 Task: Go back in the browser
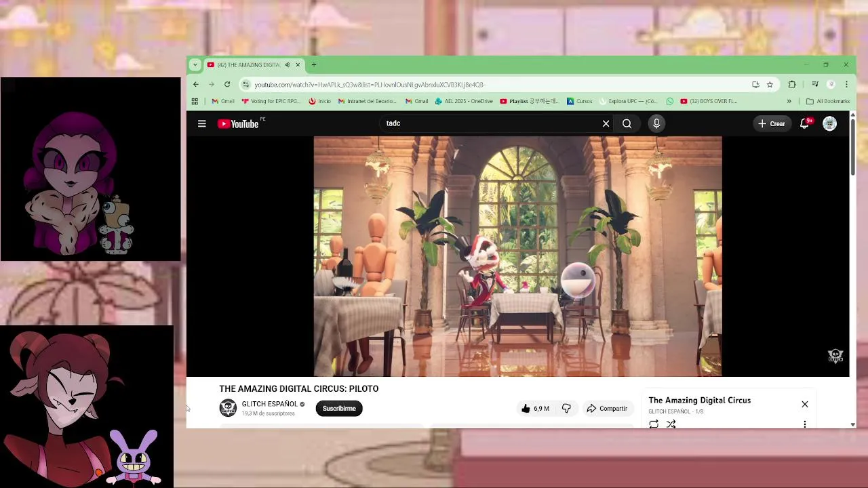click(196, 85)
